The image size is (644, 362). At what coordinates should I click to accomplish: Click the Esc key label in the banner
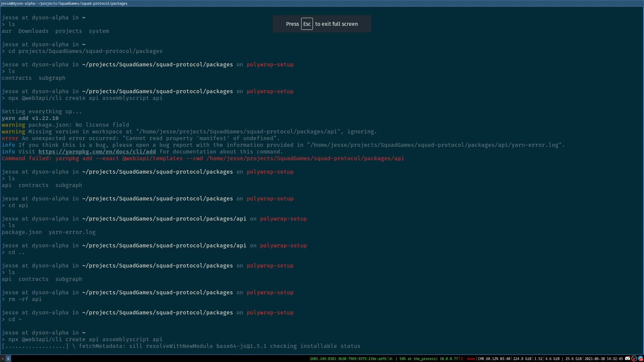point(307,24)
